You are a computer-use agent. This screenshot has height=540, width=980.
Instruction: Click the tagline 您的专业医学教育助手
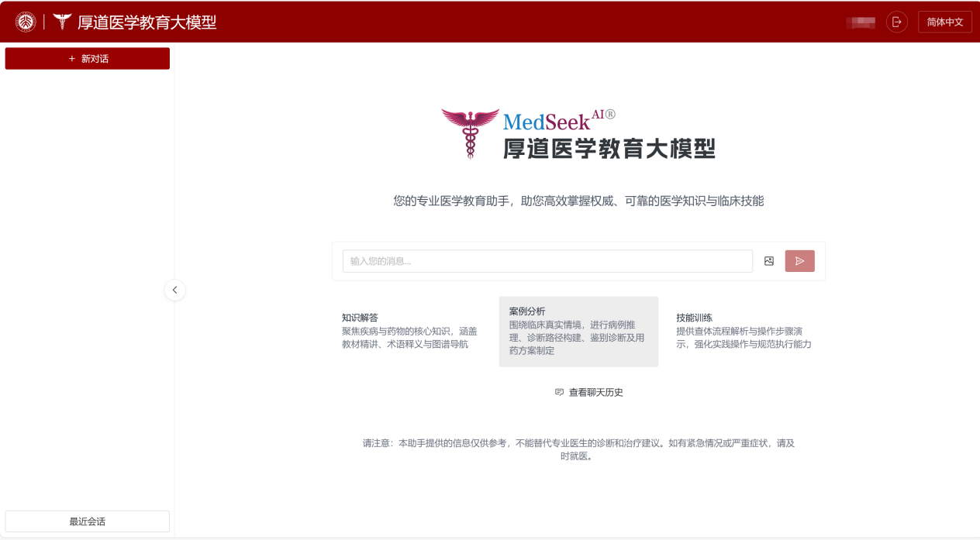pyautogui.click(x=578, y=201)
